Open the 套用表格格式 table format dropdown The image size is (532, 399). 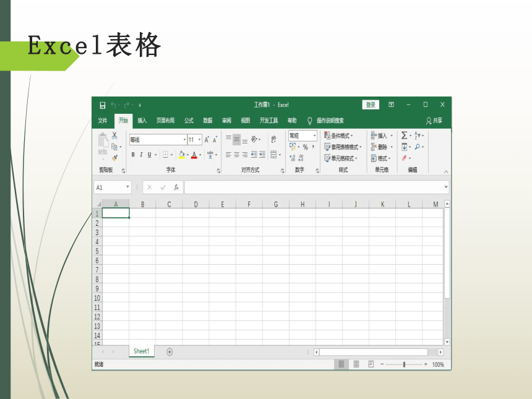343,147
